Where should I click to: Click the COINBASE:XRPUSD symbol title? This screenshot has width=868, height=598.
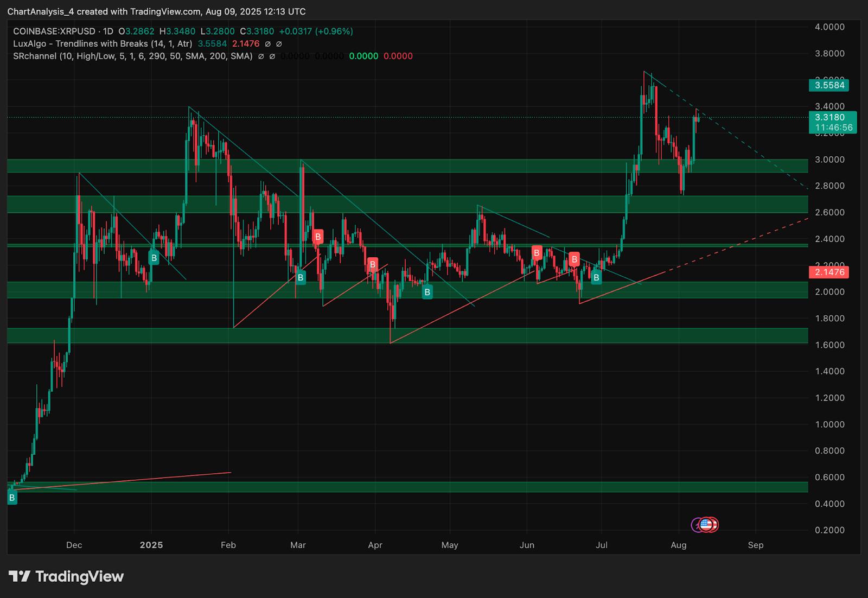click(54, 31)
